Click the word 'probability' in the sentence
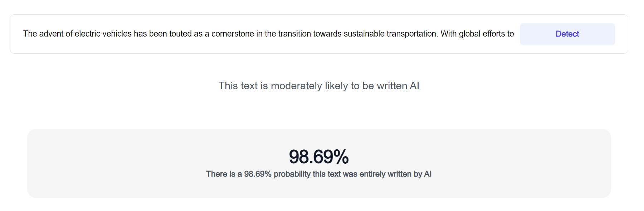Screen dimensions: 644x211 292,174
